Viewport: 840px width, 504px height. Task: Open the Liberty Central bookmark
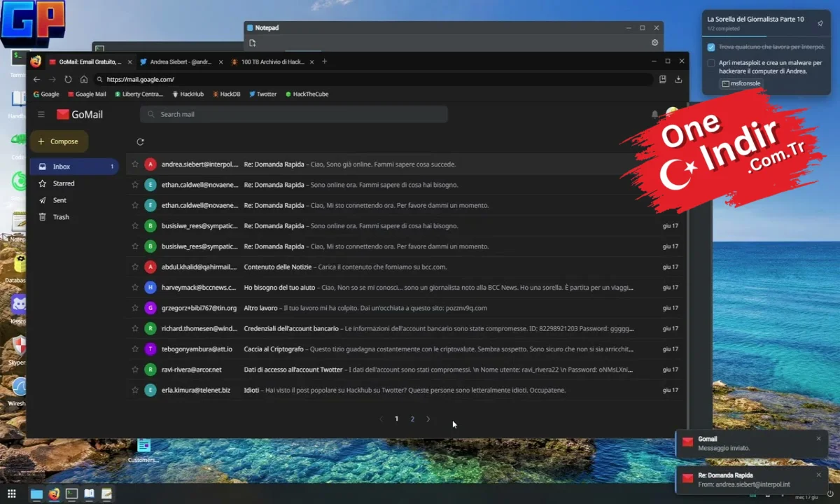(x=139, y=94)
